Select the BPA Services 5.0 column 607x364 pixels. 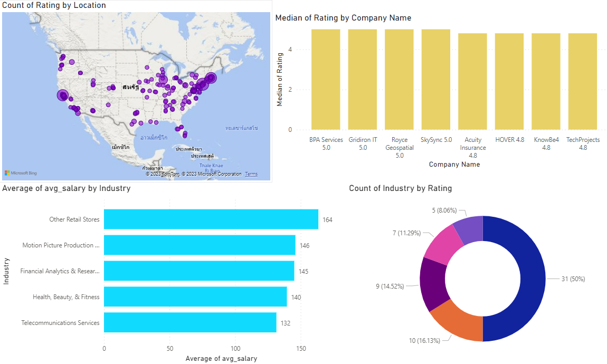coord(326,79)
